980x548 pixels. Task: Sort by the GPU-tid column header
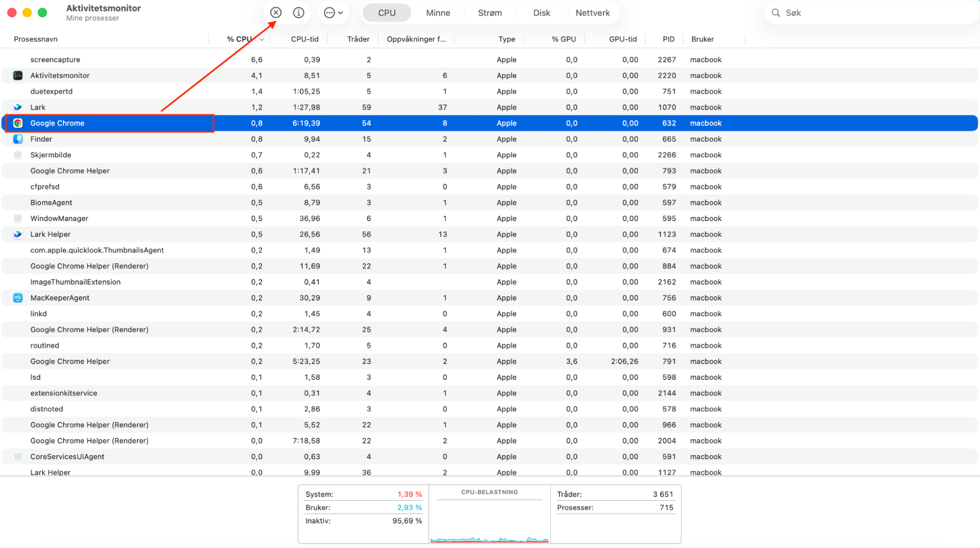click(x=623, y=39)
